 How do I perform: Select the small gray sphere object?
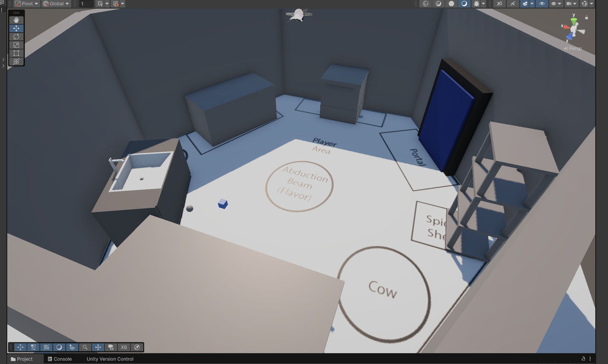pyautogui.click(x=190, y=208)
